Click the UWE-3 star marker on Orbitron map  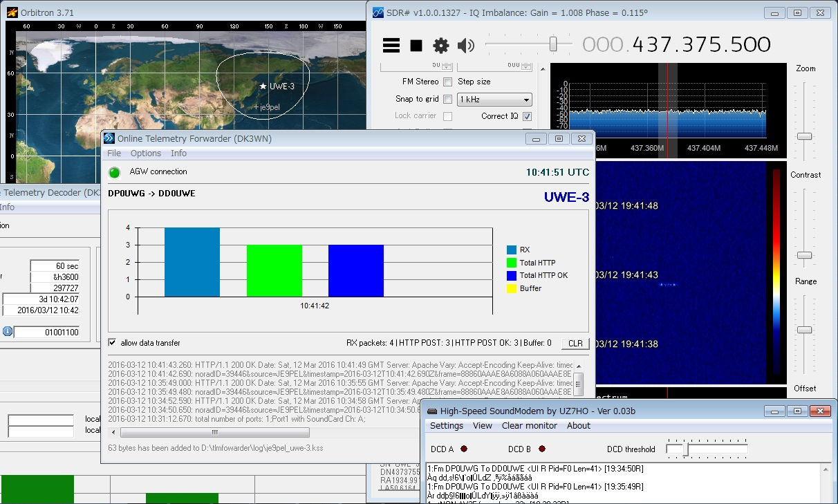point(263,86)
